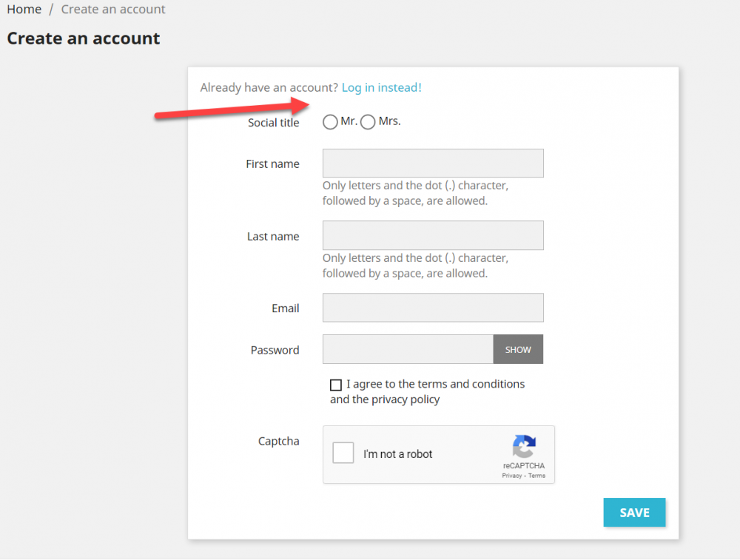This screenshot has height=560, width=740.
Task: Open the reCAPTCHA Privacy link
Action: click(511, 475)
